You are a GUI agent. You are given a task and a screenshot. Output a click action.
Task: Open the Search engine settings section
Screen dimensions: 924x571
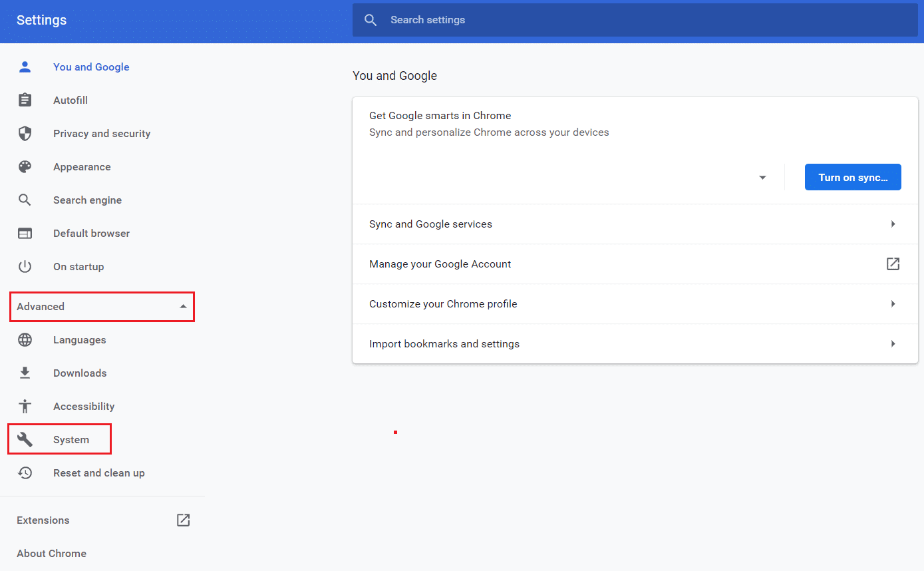point(87,200)
